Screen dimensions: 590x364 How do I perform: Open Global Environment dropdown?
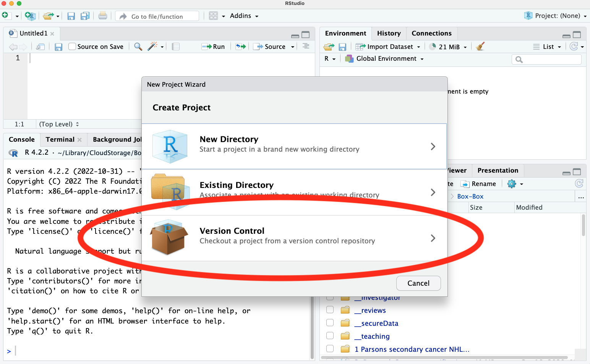pyautogui.click(x=384, y=58)
